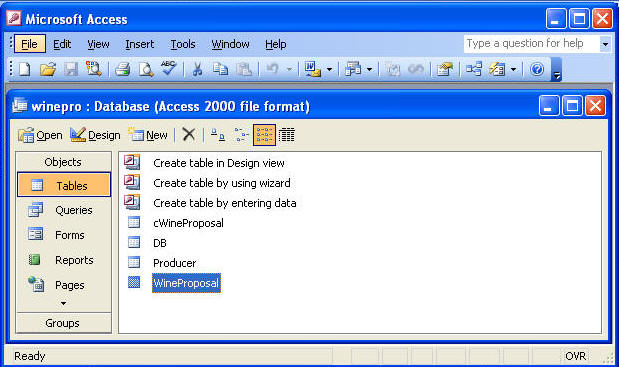Open the Properties toolbar icon
Viewport: 619px width, 367px height.
tap(445, 69)
